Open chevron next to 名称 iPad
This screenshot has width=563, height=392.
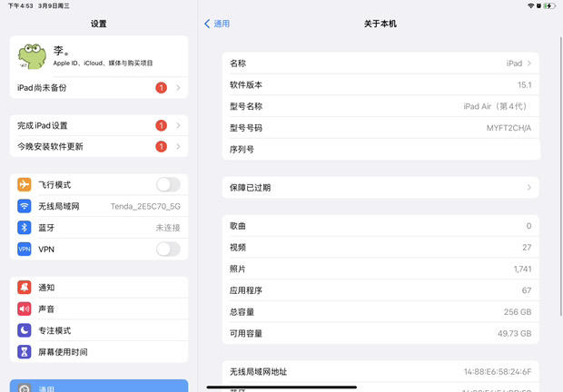[529, 64]
